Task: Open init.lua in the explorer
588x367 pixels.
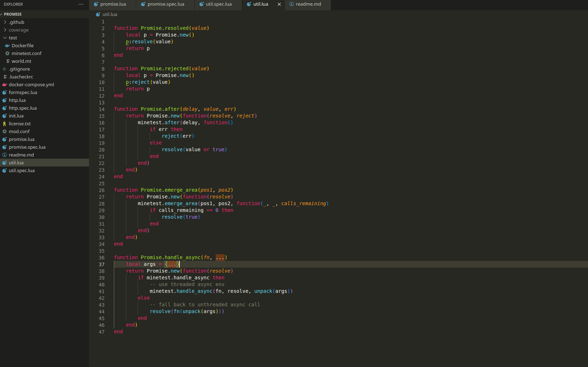Action: [16, 116]
